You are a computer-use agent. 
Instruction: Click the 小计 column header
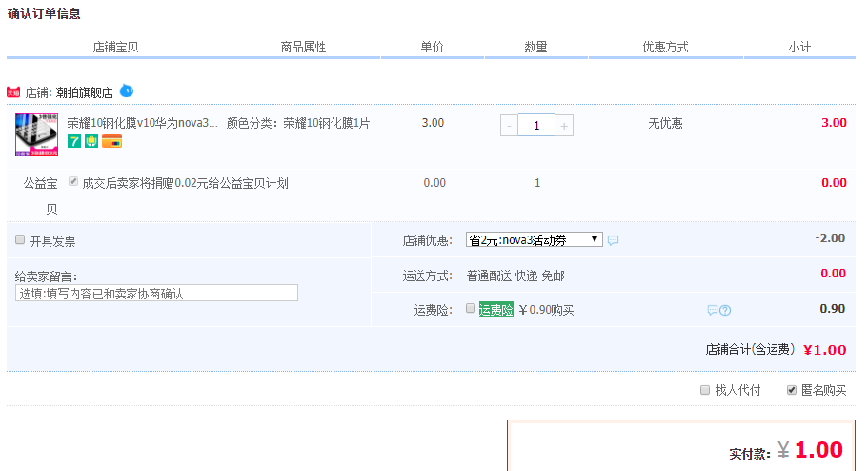[x=800, y=47]
